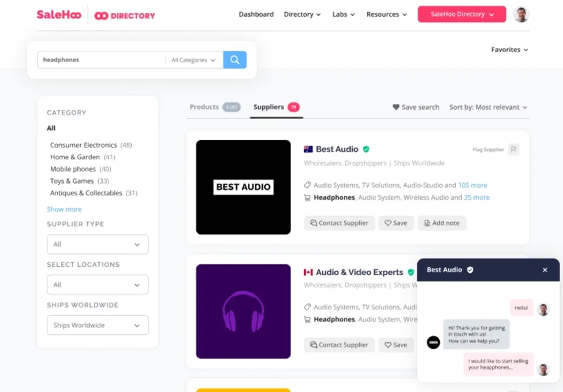Open the SaleHoo Directory pink dropdown
563x392 pixels.
tap(462, 14)
